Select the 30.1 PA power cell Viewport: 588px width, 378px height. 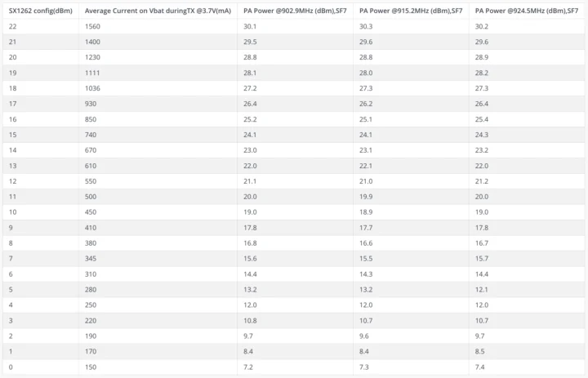(x=251, y=26)
